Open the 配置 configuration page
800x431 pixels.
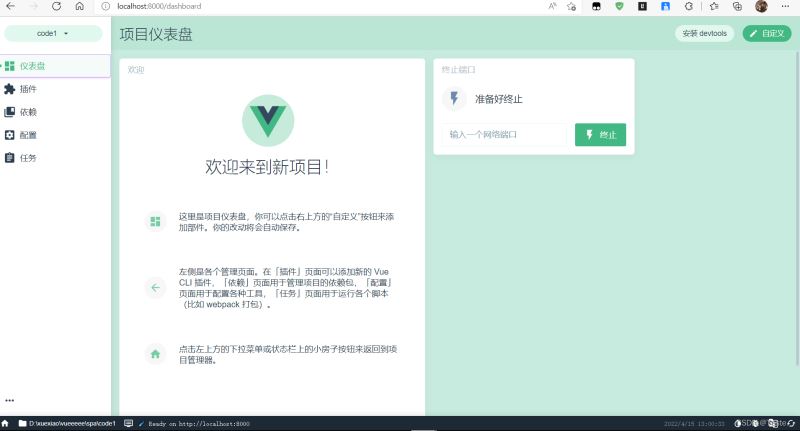click(55, 135)
